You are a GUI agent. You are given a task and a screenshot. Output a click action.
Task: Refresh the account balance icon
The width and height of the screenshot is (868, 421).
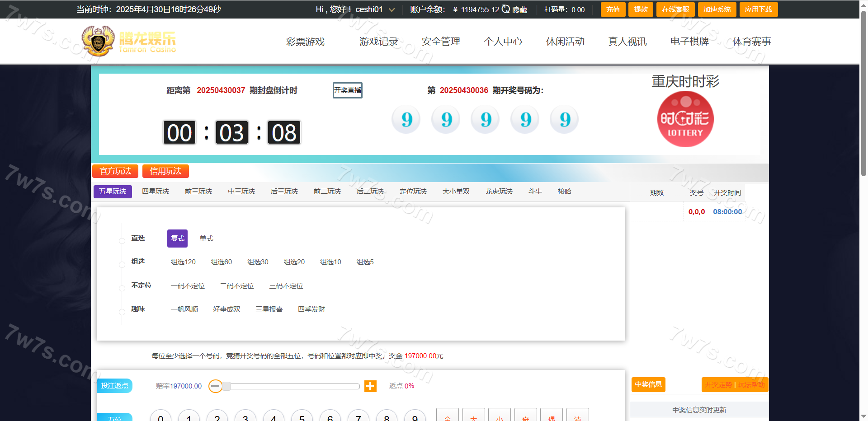point(506,9)
